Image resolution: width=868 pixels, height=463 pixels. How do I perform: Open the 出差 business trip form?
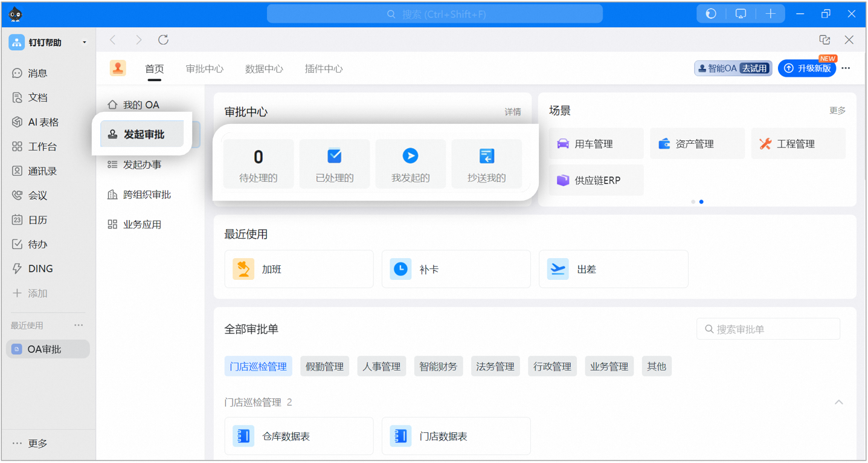(x=613, y=270)
